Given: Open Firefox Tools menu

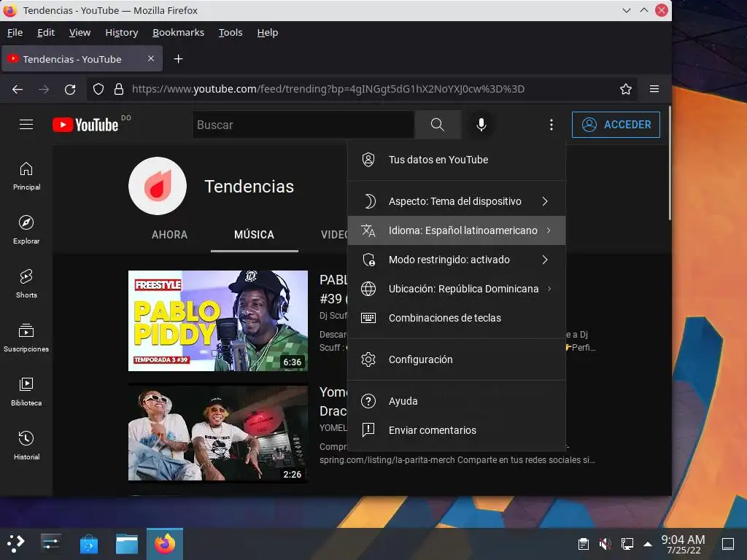Looking at the screenshot, I should tap(231, 32).
